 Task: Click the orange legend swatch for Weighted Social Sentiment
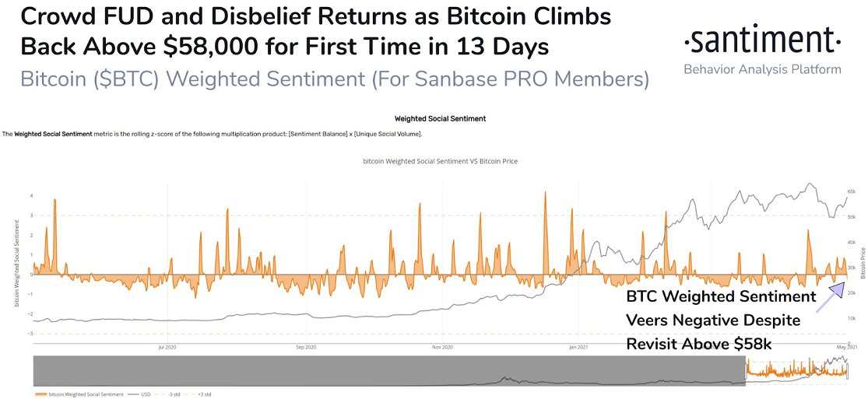[40, 394]
